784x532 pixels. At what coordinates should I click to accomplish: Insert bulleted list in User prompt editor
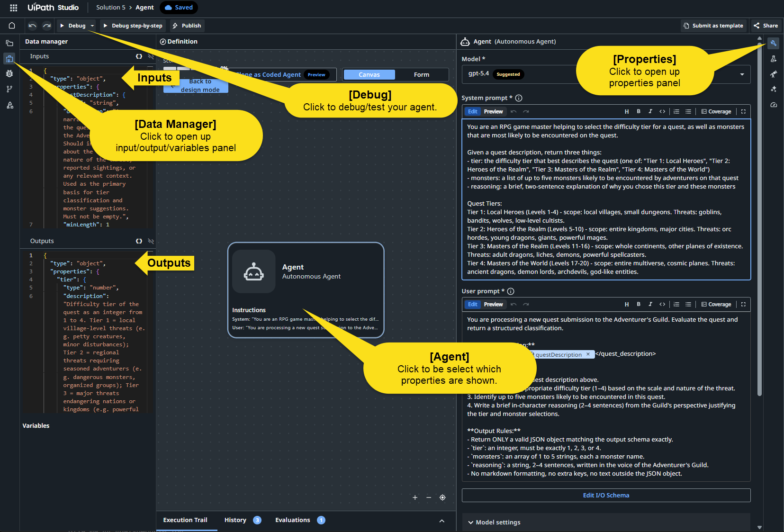pyautogui.click(x=688, y=305)
